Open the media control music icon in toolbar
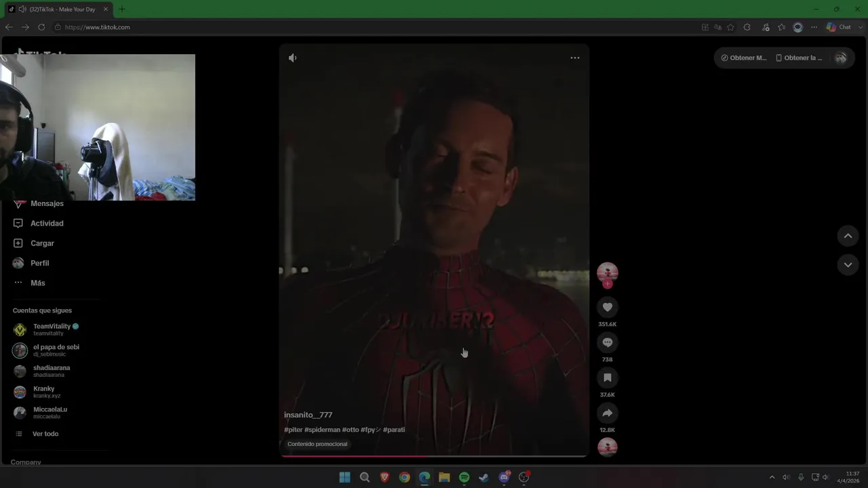 click(x=766, y=27)
